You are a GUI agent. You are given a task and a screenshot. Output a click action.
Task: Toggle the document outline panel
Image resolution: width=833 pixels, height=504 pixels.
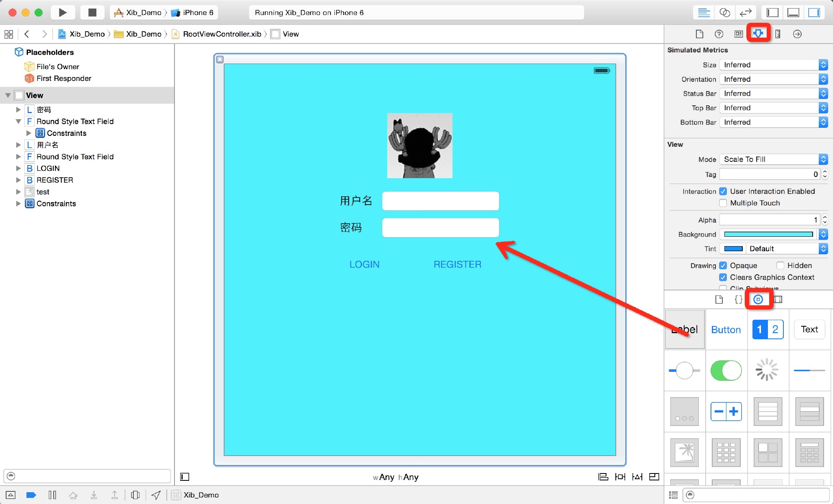coord(185,477)
